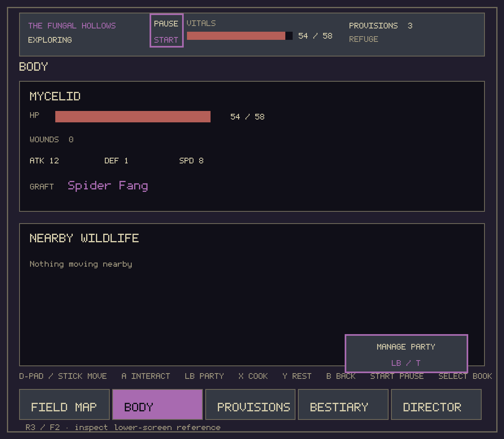Click the Mycelid HP bar
The height and width of the screenshot is (439, 504).
133,117
